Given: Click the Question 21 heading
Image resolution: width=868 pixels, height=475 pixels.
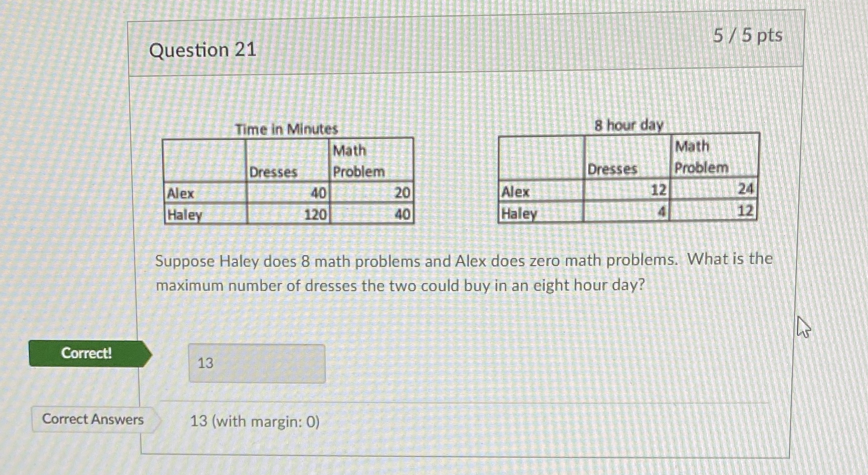Looking at the screenshot, I should coord(206,50).
